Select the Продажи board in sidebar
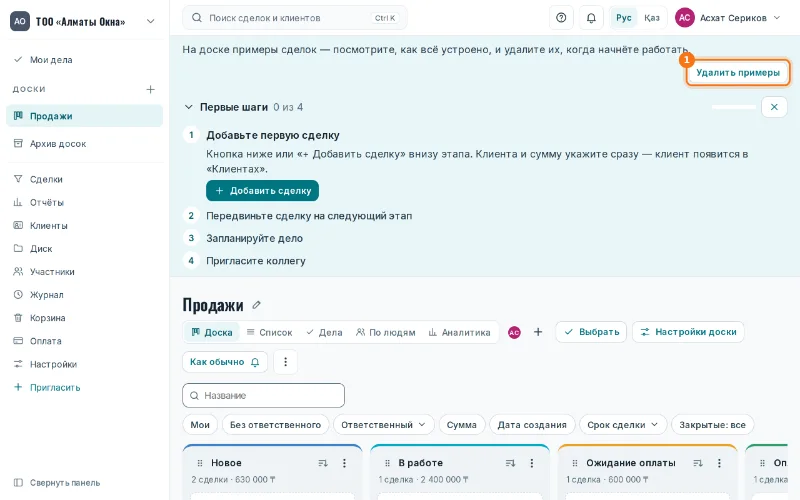Screen dimensions: 800x500 coord(85,116)
